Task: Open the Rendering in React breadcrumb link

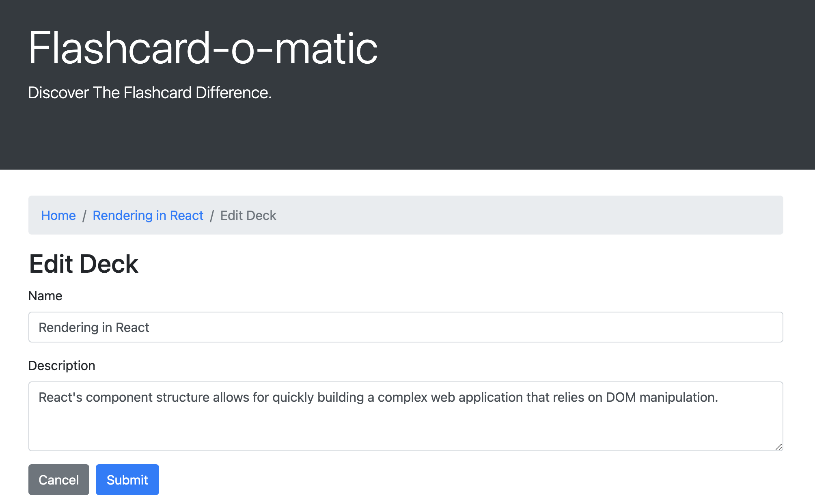Action: [148, 215]
